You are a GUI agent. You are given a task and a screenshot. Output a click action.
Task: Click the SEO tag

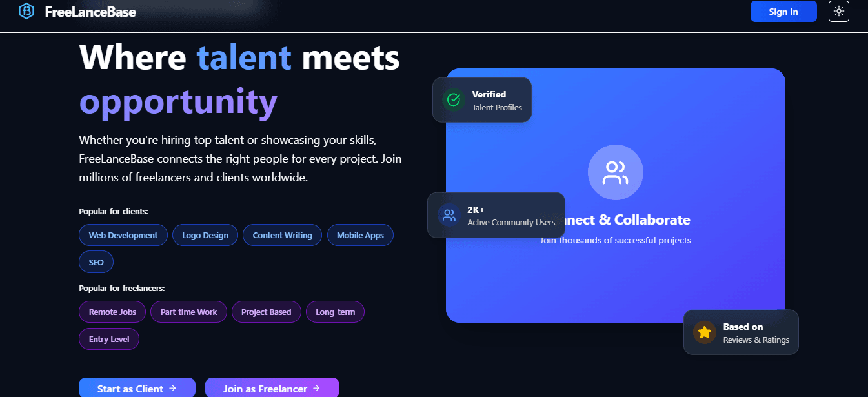(96, 261)
